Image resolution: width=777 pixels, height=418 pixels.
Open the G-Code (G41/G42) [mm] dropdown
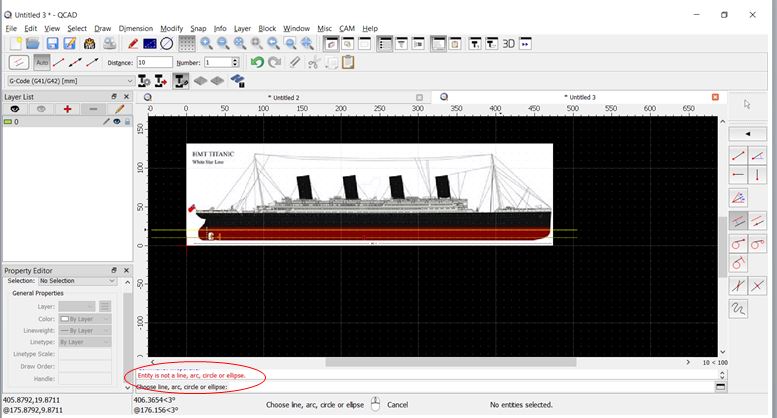point(70,81)
